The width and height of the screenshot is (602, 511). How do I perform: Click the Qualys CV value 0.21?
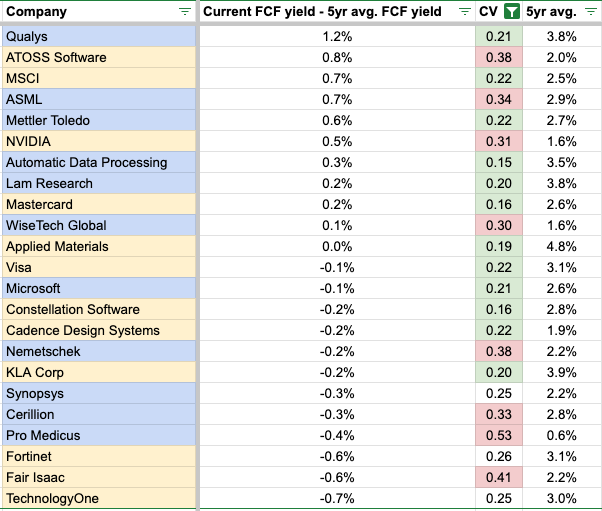point(499,36)
